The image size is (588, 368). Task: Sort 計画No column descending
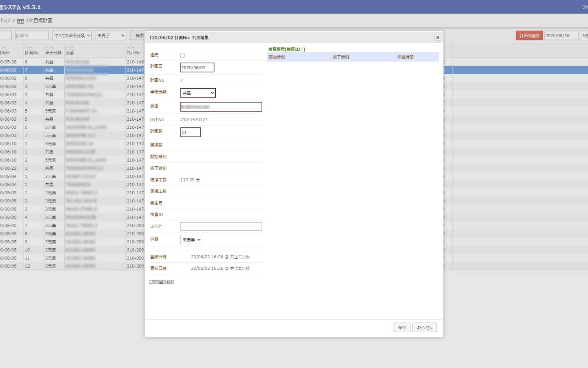click(x=31, y=47)
